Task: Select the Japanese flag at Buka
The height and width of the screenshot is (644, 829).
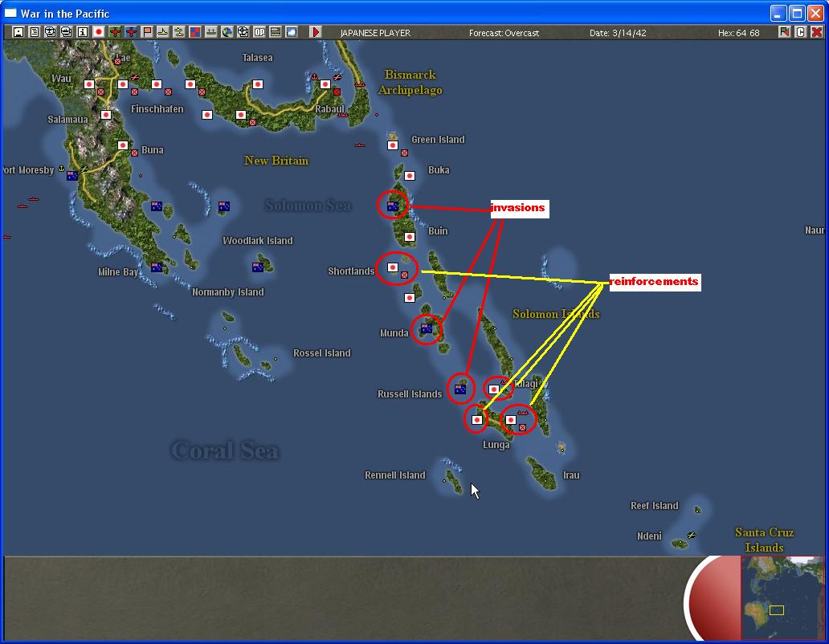Action: (409, 176)
